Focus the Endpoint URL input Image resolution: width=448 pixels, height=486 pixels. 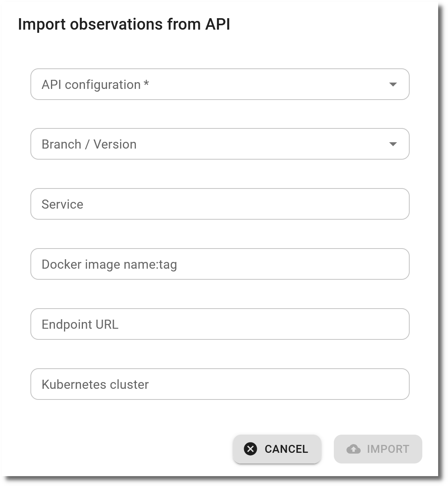(220, 324)
